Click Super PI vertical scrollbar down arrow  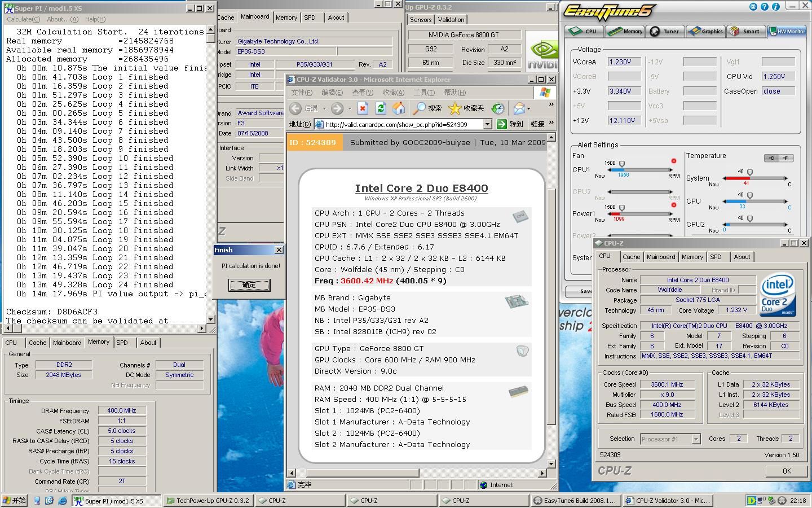tap(211, 319)
